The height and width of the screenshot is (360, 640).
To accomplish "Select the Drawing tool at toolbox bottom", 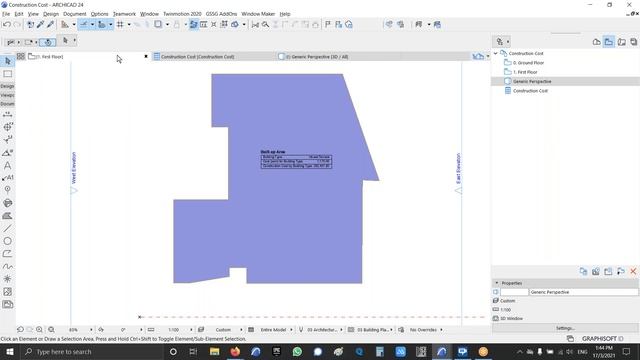I will 7,304.
